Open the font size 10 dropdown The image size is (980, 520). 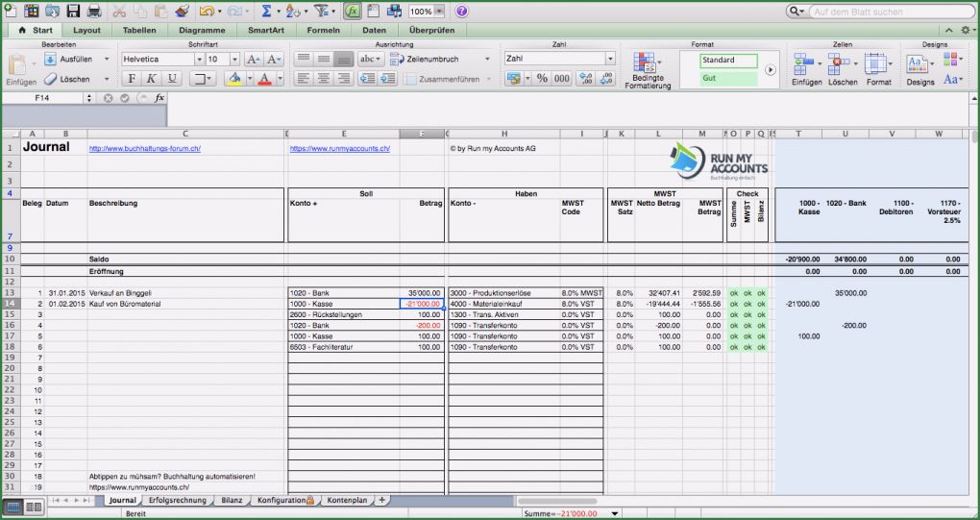coord(235,60)
